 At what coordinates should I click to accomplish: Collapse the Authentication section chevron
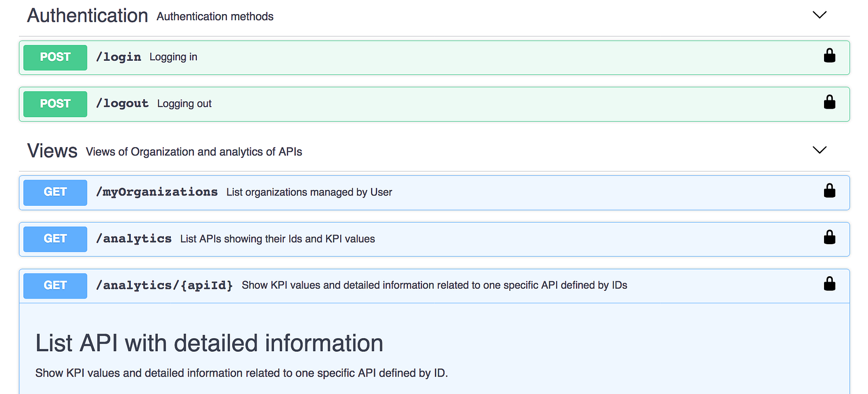pos(819,15)
